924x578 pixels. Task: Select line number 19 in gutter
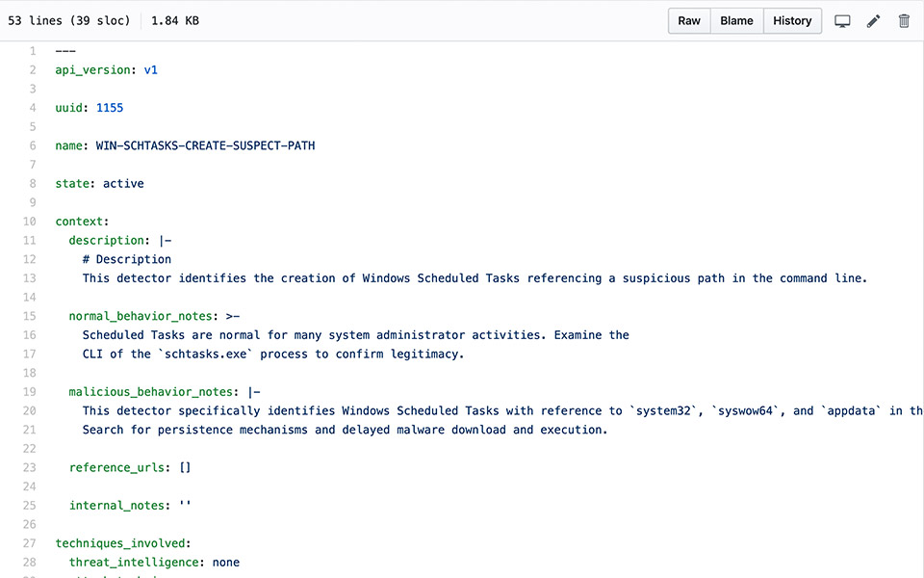click(x=30, y=392)
